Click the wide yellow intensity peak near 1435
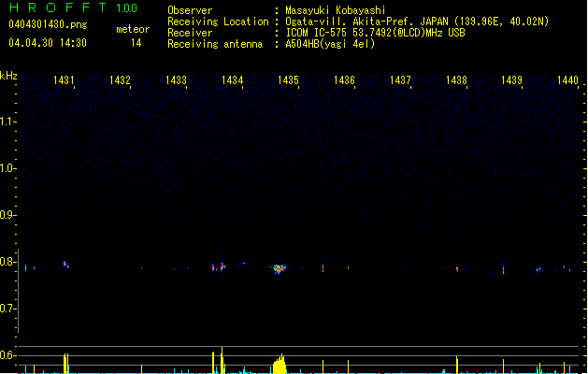This screenshot has width=588, height=374. point(280,364)
